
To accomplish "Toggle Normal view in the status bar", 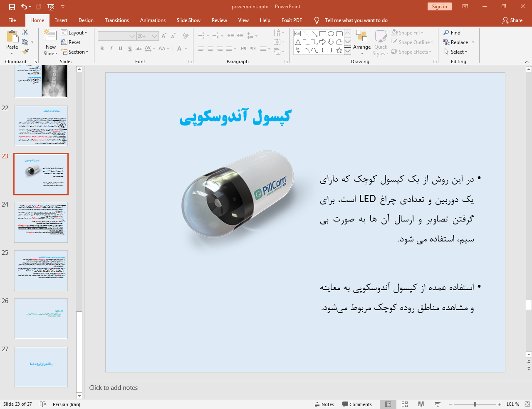I will [388, 404].
